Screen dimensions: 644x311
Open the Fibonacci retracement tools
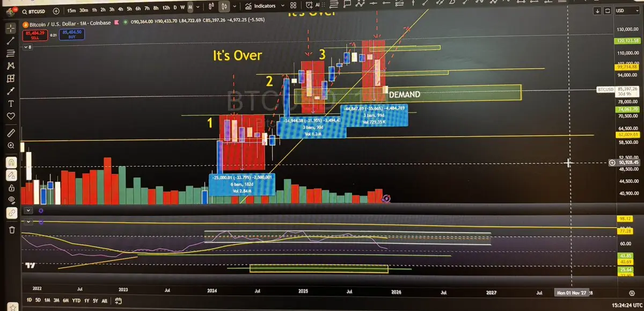click(11, 53)
